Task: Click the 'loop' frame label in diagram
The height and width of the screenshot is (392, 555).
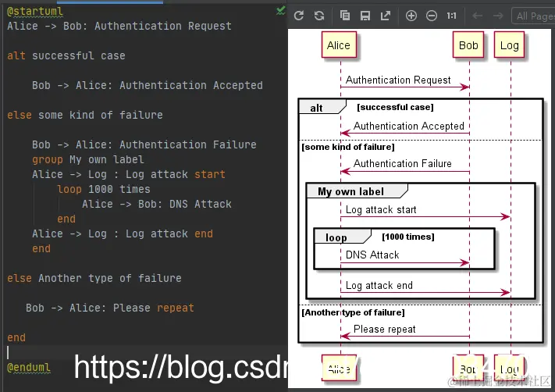Action: point(336,237)
